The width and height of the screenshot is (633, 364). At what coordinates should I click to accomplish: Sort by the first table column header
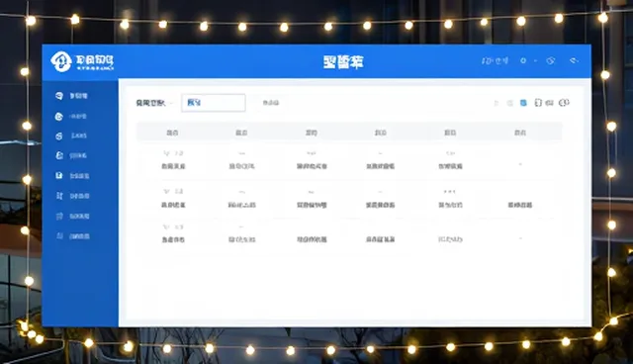coord(172,133)
